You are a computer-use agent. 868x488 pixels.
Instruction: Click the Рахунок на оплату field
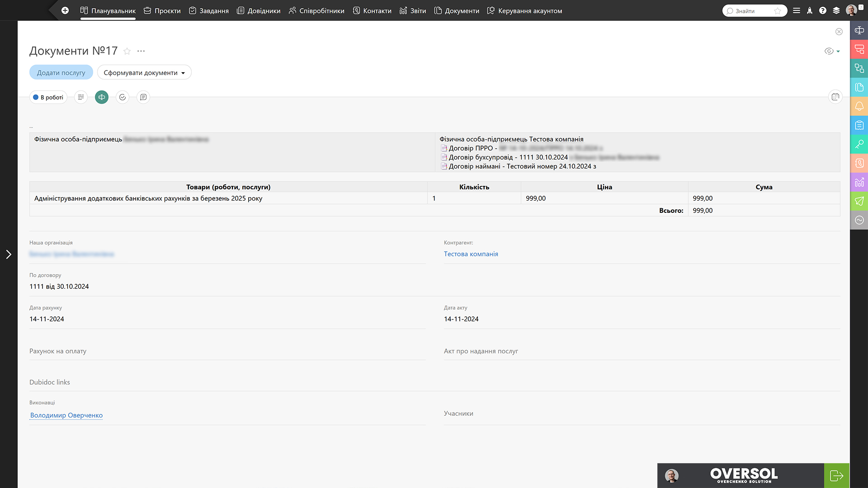pyautogui.click(x=227, y=351)
